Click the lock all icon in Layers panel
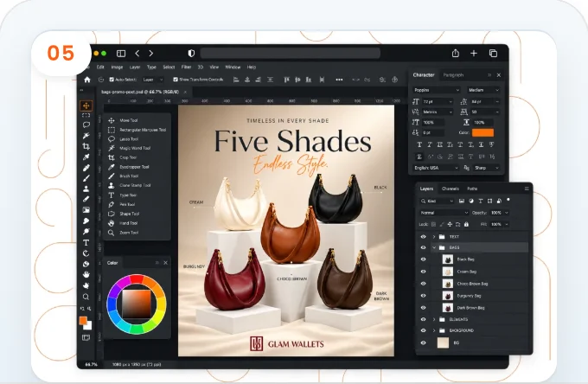This screenshot has height=384, width=588. (466, 224)
